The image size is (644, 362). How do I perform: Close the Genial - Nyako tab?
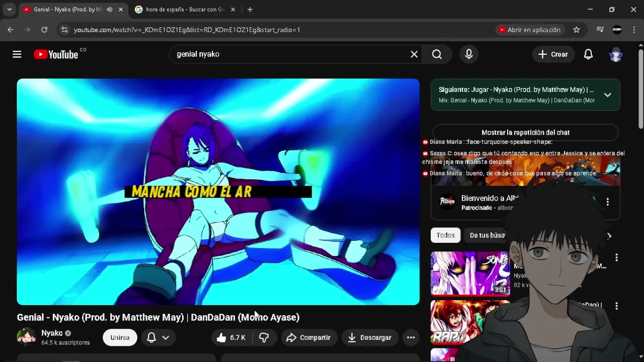coord(121,10)
